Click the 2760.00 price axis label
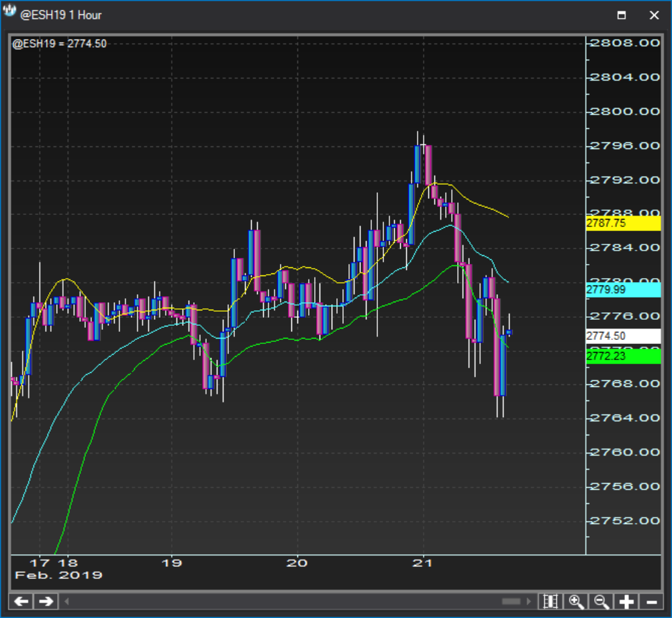672x618 pixels. pos(625,452)
